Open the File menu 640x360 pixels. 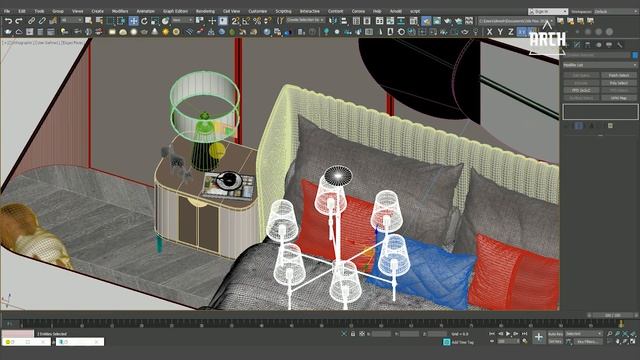tap(7, 11)
